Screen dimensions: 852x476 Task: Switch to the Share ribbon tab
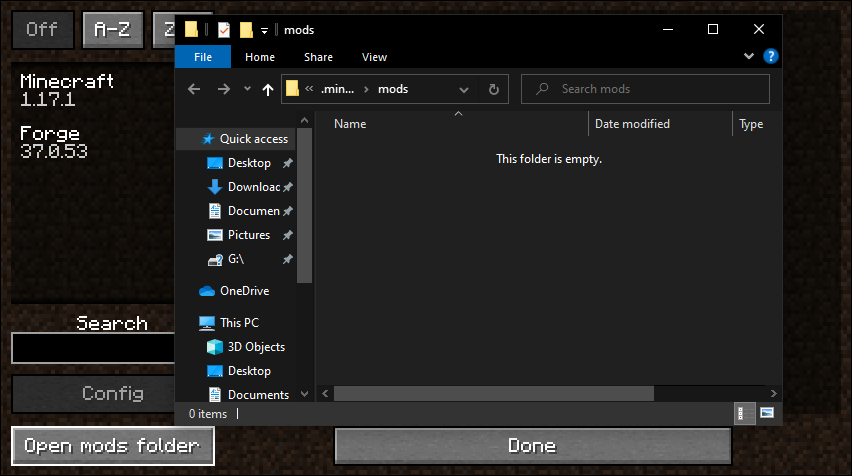318,57
